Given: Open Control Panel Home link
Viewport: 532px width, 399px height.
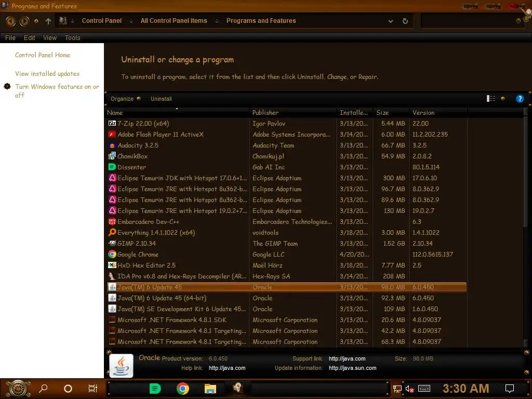Looking at the screenshot, I should [x=43, y=55].
